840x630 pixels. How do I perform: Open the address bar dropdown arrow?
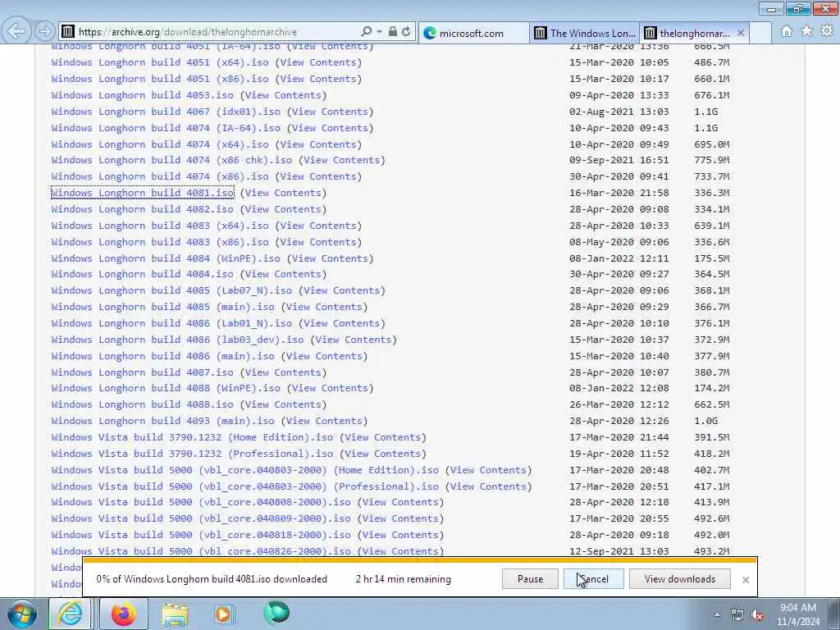point(379,32)
